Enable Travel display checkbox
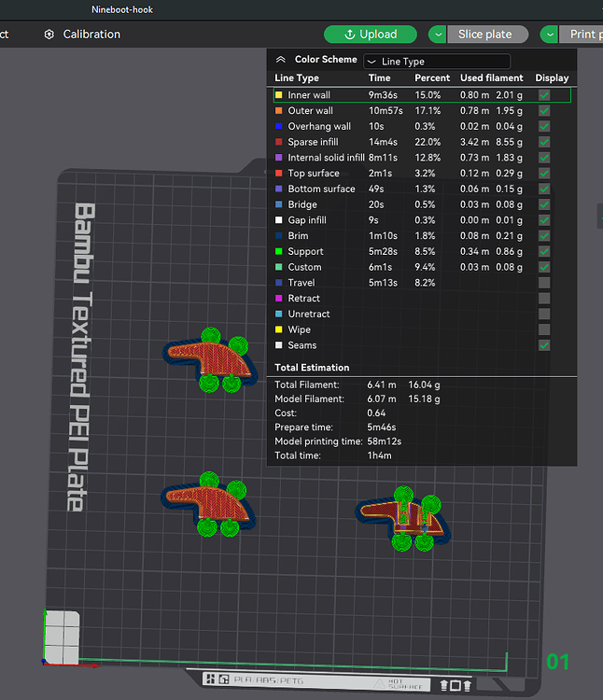The width and height of the screenshot is (603, 700). [544, 283]
